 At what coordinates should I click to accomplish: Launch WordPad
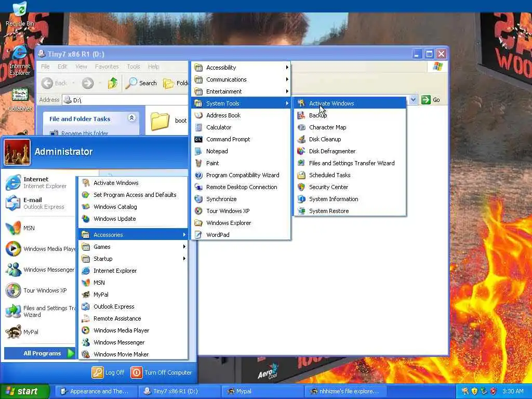[x=241, y=235]
